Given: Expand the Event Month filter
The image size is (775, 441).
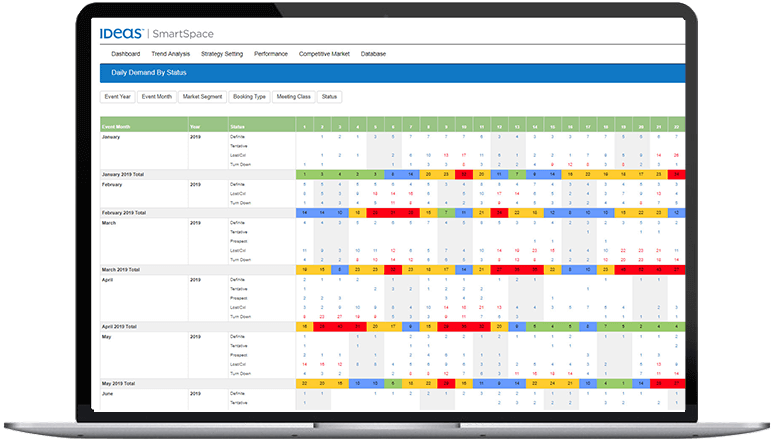Looking at the screenshot, I should click(157, 97).
